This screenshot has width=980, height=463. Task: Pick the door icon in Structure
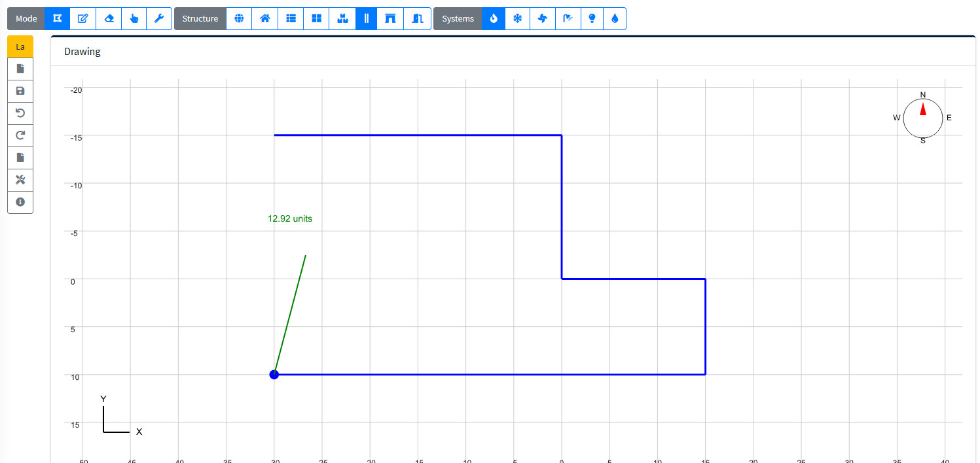(418, 18)
